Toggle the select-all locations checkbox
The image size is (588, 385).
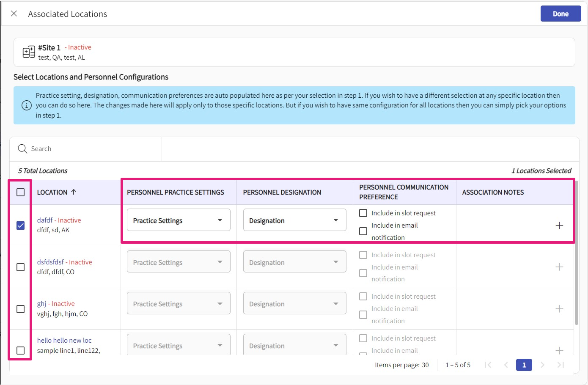[x=20, y=192]
